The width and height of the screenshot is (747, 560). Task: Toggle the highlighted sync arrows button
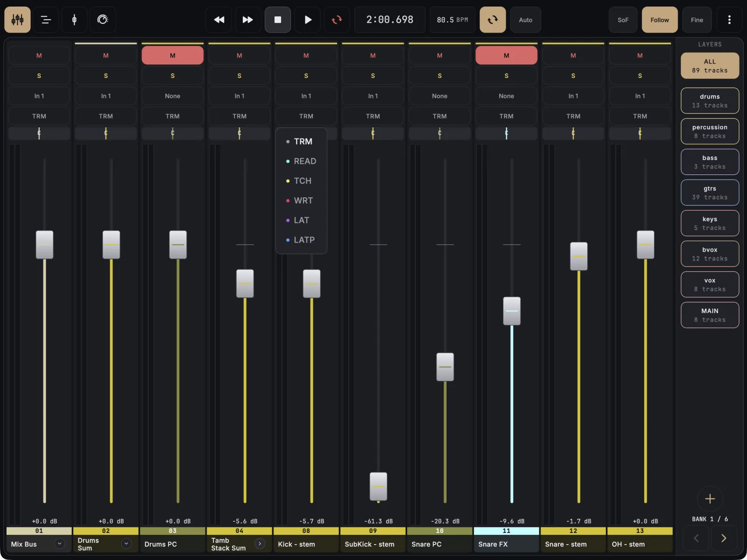(x=493, y=20)
